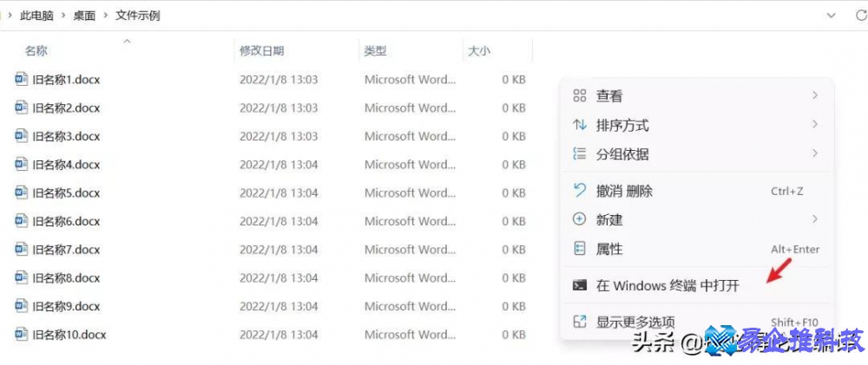Click 文件示例 breadcrumb segment

coord(137,16)
